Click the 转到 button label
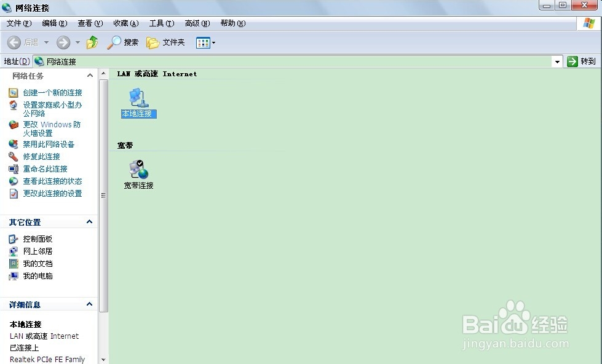The height and width of the screenshot is (364, 602). tap(588, 61)
